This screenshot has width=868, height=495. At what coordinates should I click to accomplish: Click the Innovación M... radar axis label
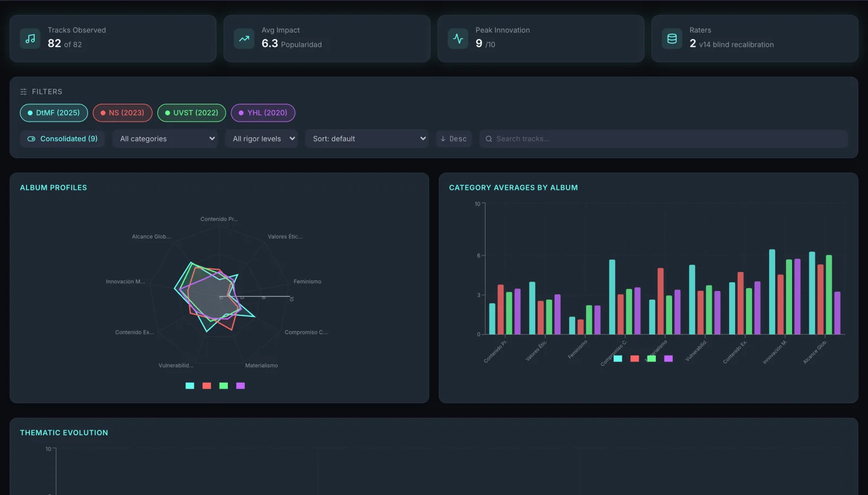pos(125,282)
